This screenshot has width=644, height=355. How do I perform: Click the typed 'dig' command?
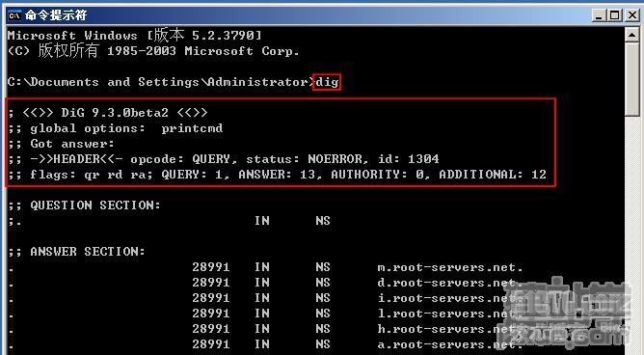[327, 82]
